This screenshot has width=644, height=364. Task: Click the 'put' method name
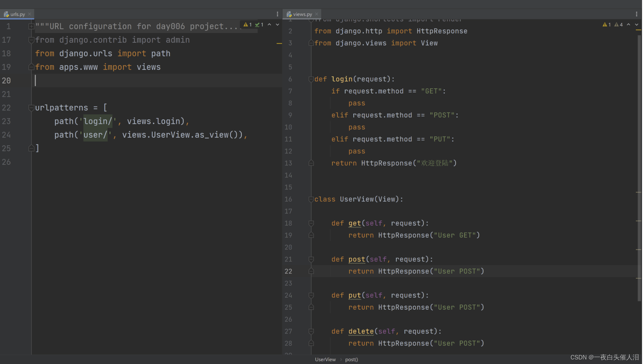point(355,295)
